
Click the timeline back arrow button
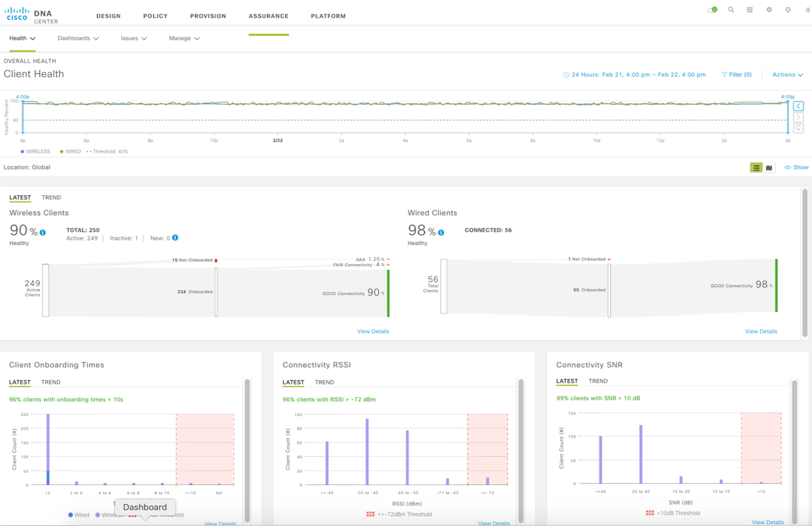click(x=798, y=106)
